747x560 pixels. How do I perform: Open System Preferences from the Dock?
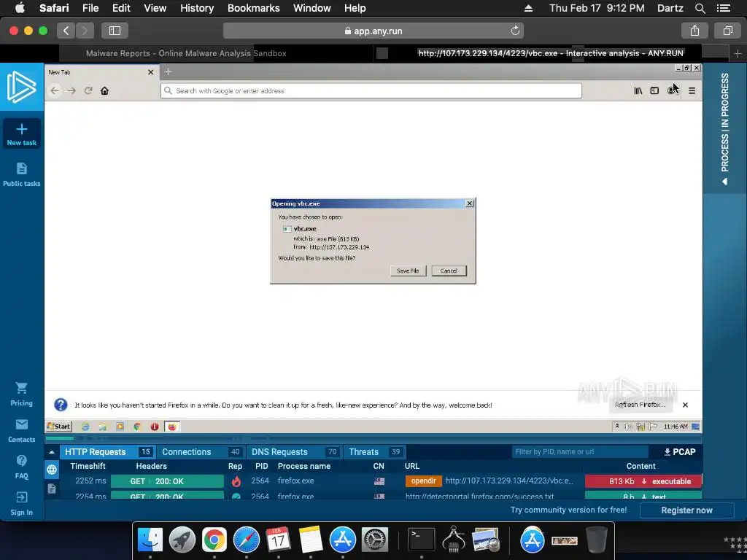click(x=375, y=540)
